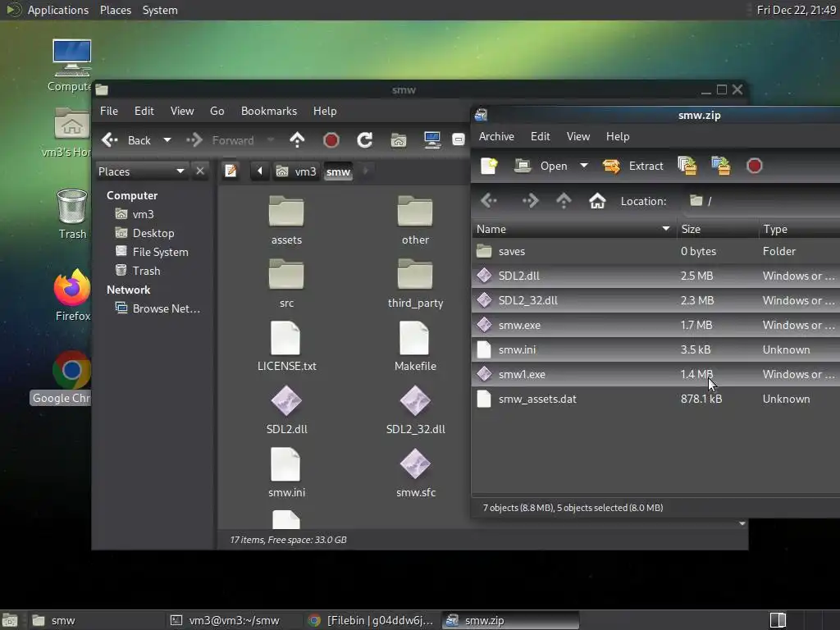Click the red Stop loading icon in file manager
The width and height of the screenshot is (840, 630).
(331, 140)
